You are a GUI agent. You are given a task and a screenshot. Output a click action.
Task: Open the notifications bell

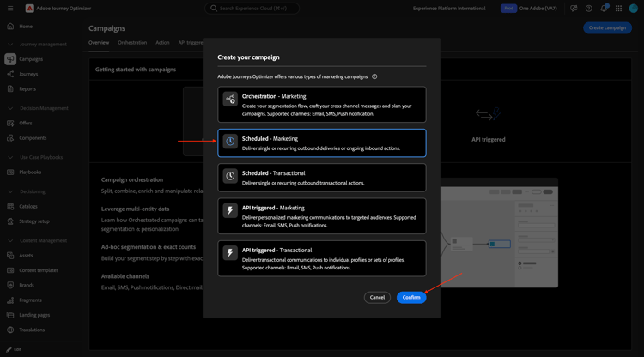click(604, 9)
